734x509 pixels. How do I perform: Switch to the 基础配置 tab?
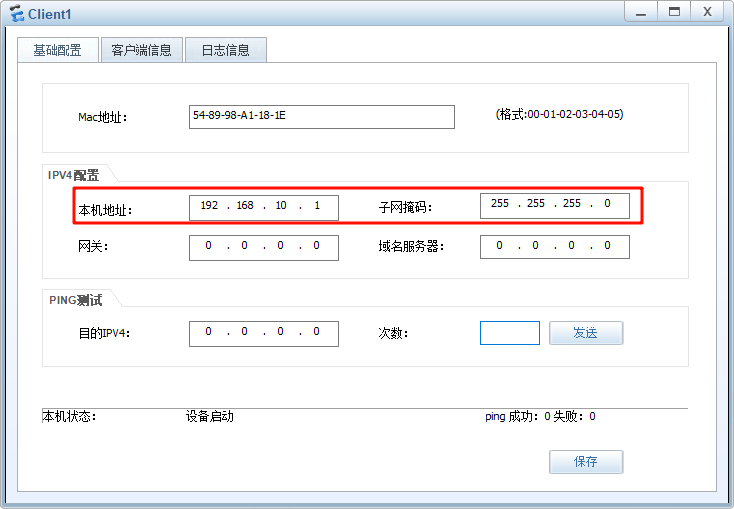58,50
